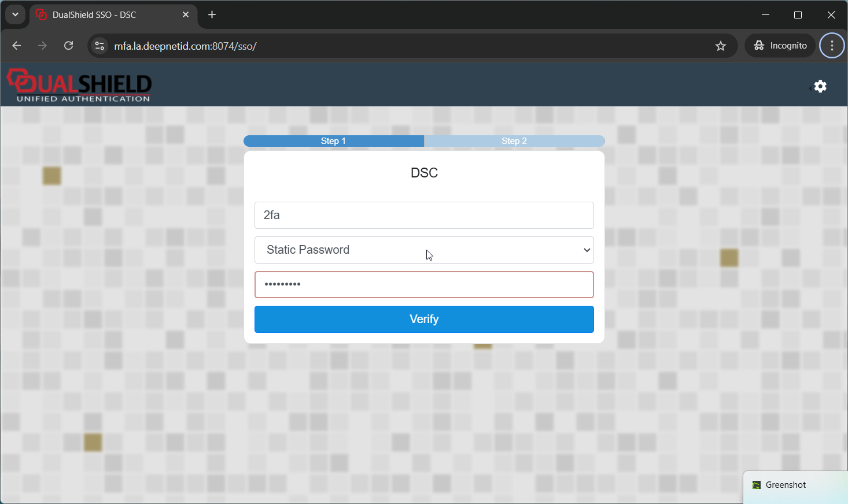
Task: Open Chrome's three-dot menu
Action: 832,46
